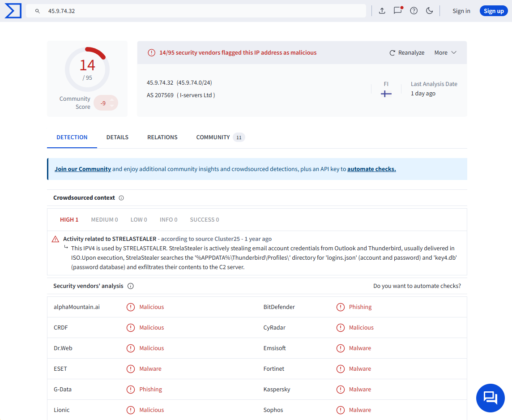Select the HIGH 1 severity filter

pyautogui.click(x=69, y=219)
